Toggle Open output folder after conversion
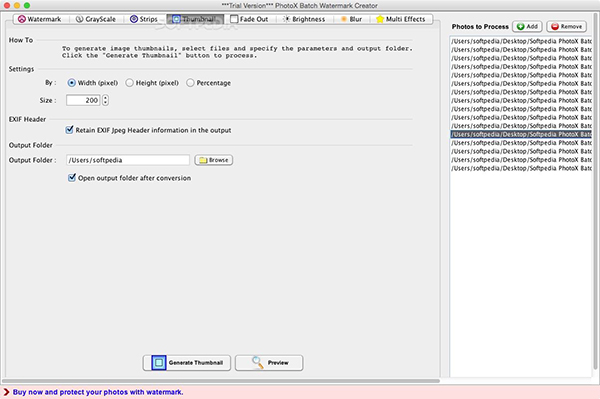600x399 pixels. [72, 178]
